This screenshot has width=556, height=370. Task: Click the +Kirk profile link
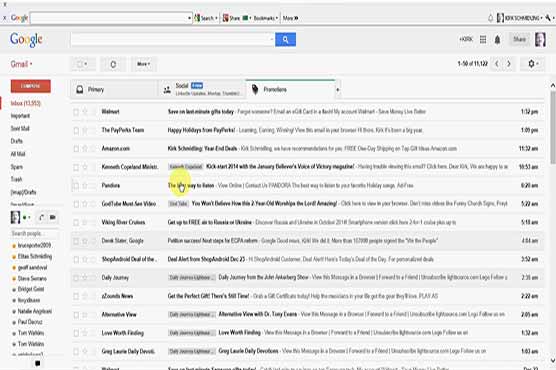[466, 39]
